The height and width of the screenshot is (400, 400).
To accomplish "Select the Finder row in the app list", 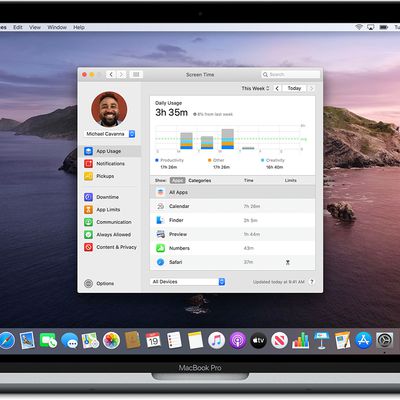I will [x=232, y=220].
